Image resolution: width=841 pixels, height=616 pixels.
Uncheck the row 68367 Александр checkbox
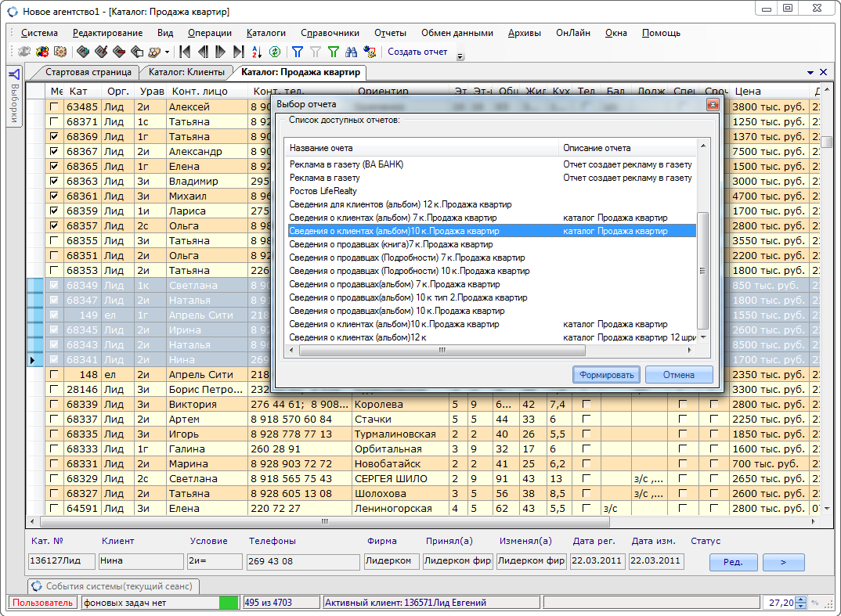(53, 151)
